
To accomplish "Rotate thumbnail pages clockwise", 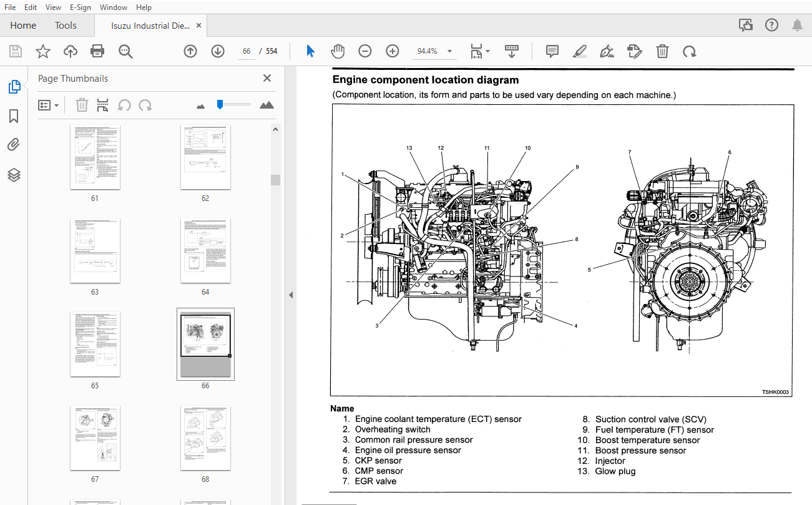I will point(145,105).
